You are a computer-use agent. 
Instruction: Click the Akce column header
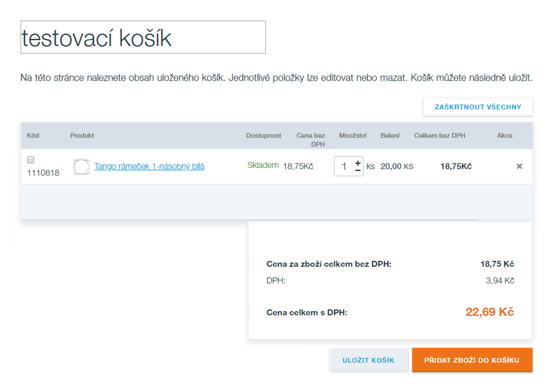504,136
